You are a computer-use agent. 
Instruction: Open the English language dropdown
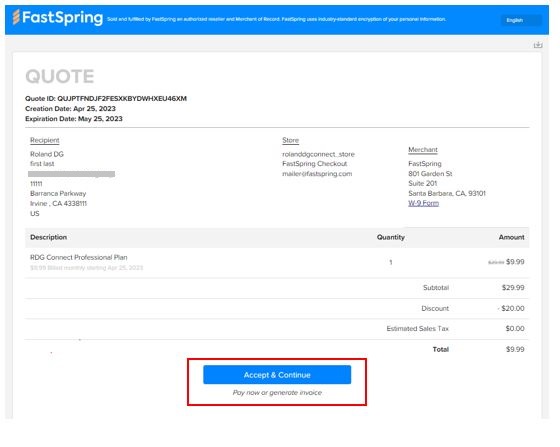pos(521,20)
